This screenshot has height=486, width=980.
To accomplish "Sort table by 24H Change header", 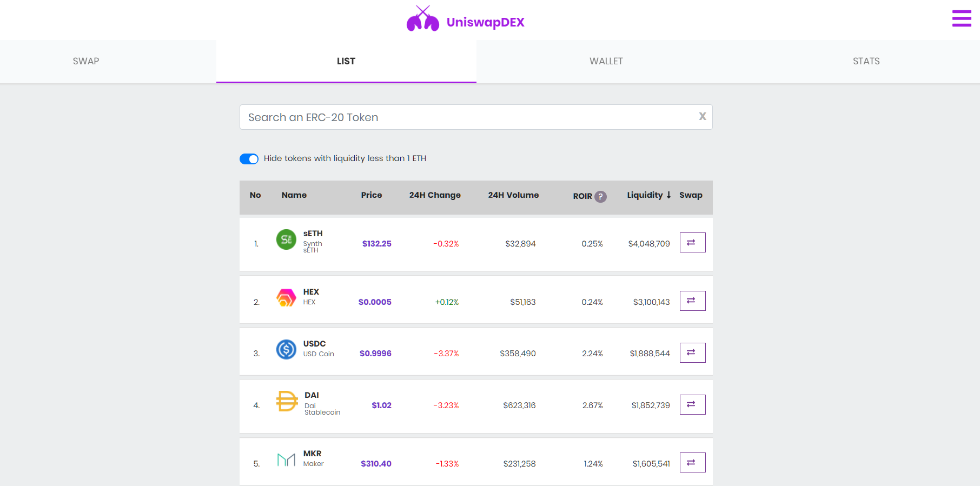I will coord(434,195).
